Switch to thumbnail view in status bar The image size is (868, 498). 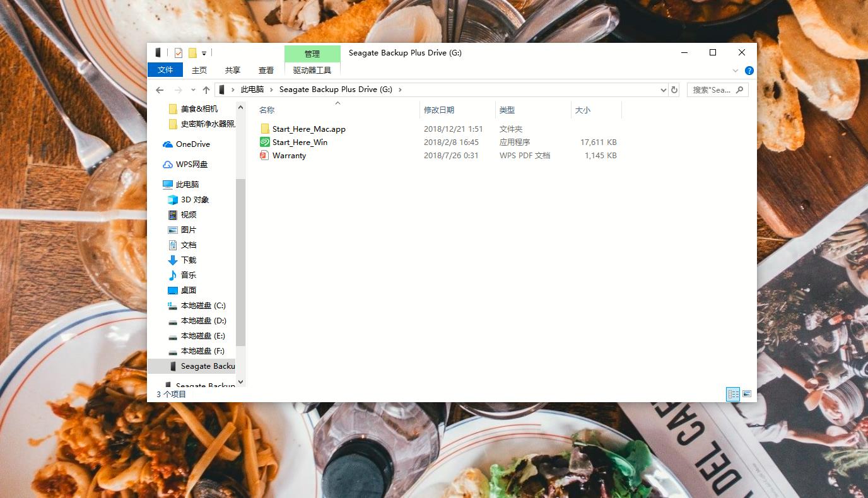click(x=747, y=393)
